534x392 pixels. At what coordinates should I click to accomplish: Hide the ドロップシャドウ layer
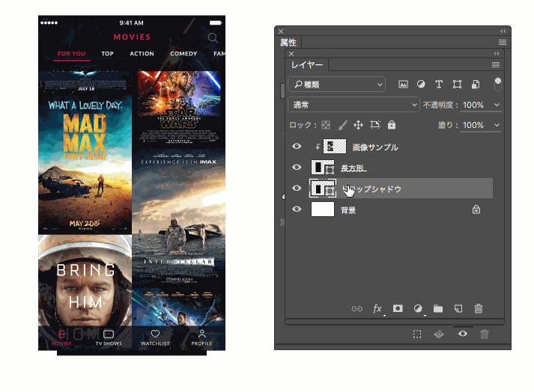(x=297, y=189)
